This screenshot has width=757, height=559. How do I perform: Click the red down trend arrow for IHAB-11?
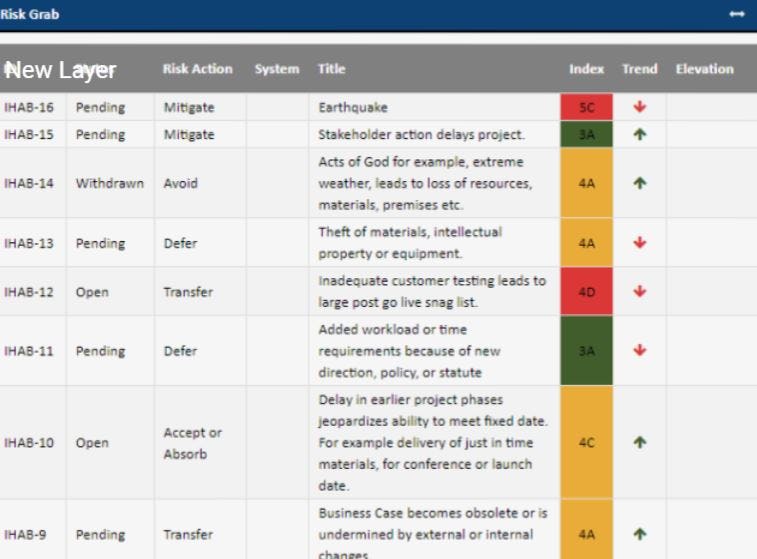pyautogui.click(x=640, y=350)
